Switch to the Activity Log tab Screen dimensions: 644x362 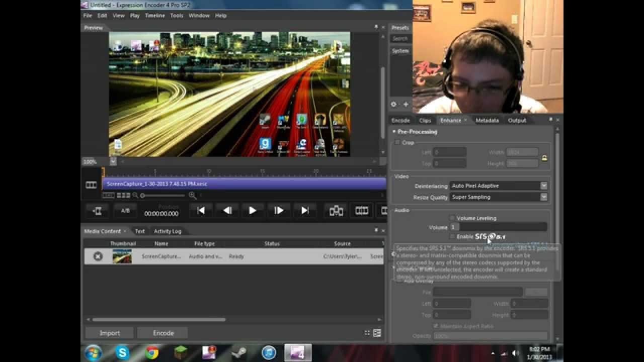pos(168,231)
